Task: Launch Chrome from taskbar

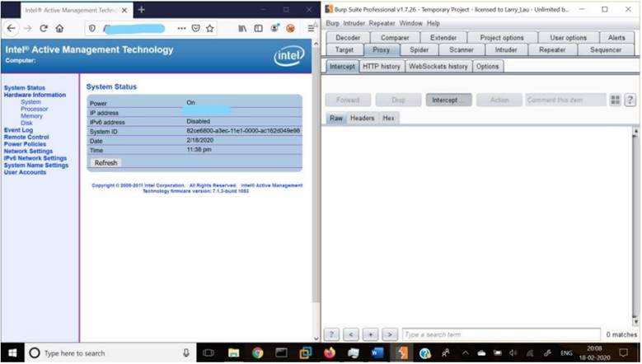Action: [x=257, y=352]
